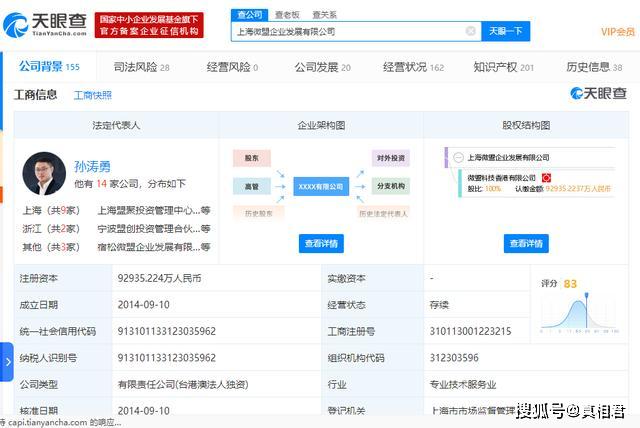Open the 孙涛勇 profile link
This screenshot has height=428, width=640.
tap(92, 166)
